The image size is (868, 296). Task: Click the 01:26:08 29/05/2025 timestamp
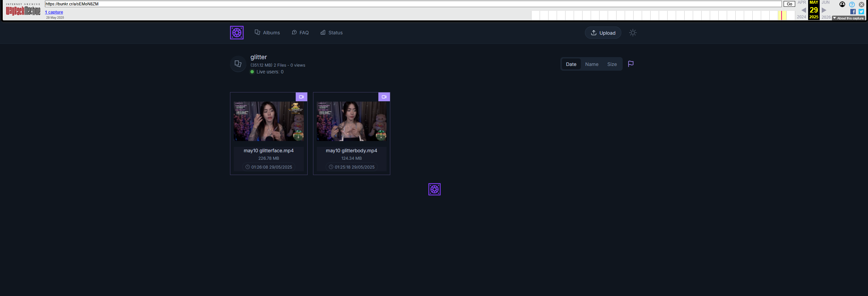269,167
